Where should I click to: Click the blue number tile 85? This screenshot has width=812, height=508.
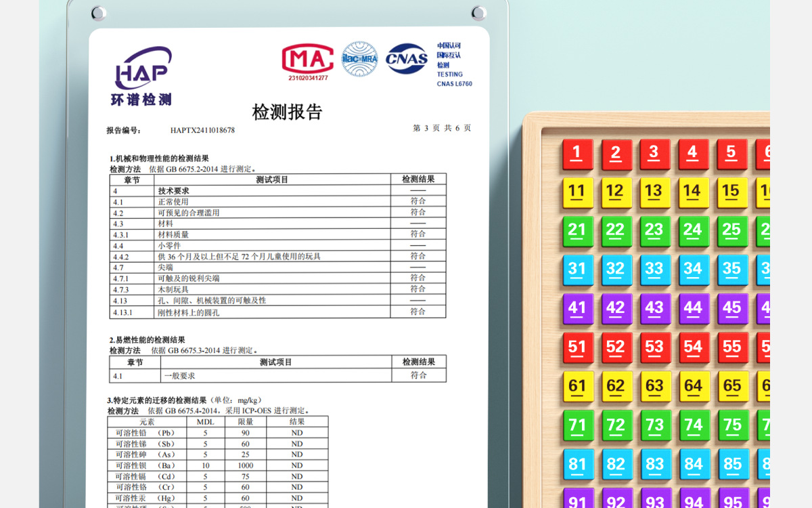tap(732, 465)
